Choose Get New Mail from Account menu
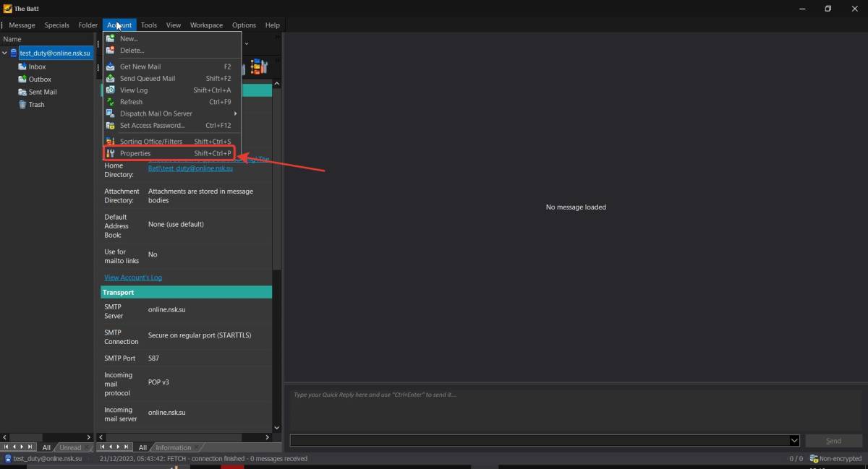Screen dimensions: 868x469 (140, 66)
